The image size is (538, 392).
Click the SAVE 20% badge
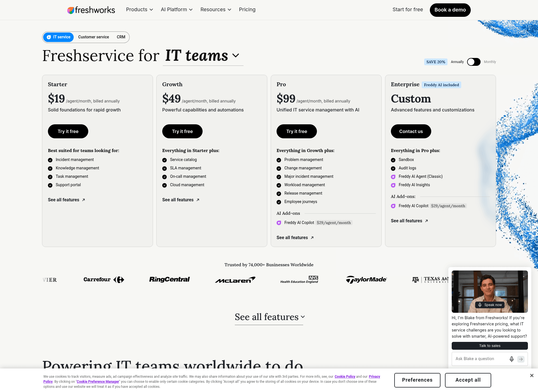(436, 62)
